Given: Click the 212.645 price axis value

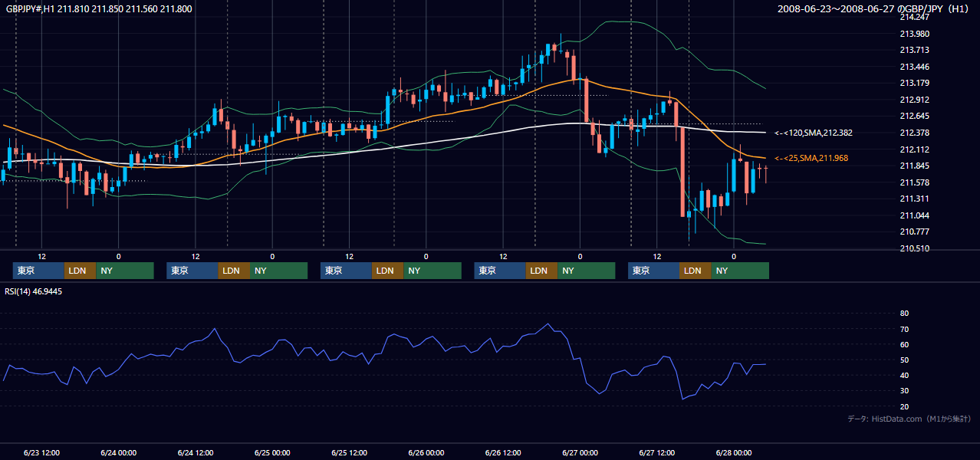Looking at the screenshot, I should click(x=914, y=116).
